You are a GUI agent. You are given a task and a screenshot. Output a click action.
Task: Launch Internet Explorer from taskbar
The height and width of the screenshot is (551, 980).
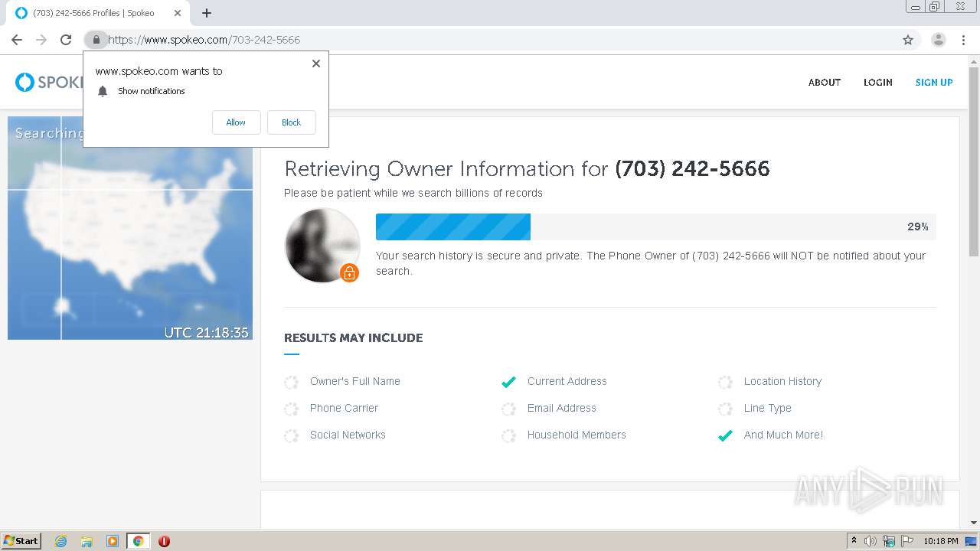point(60,541)
